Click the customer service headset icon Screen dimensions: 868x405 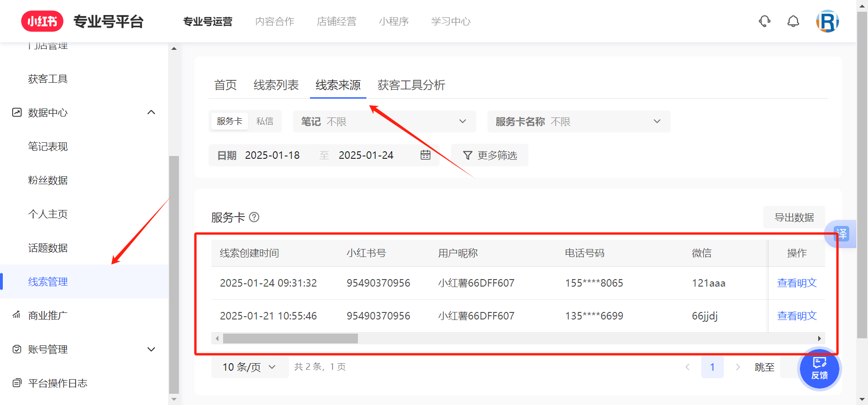click(765, 21)
